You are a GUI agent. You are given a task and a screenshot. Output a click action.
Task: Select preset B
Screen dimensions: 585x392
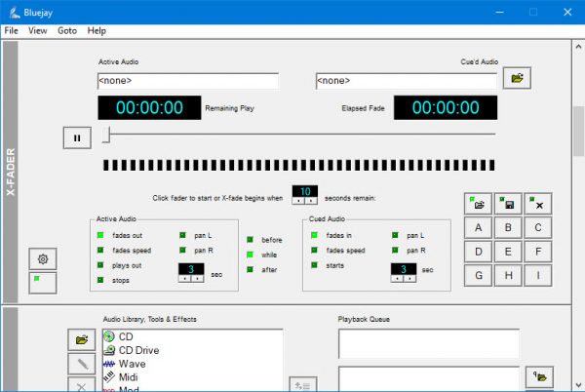click(508, 227)
